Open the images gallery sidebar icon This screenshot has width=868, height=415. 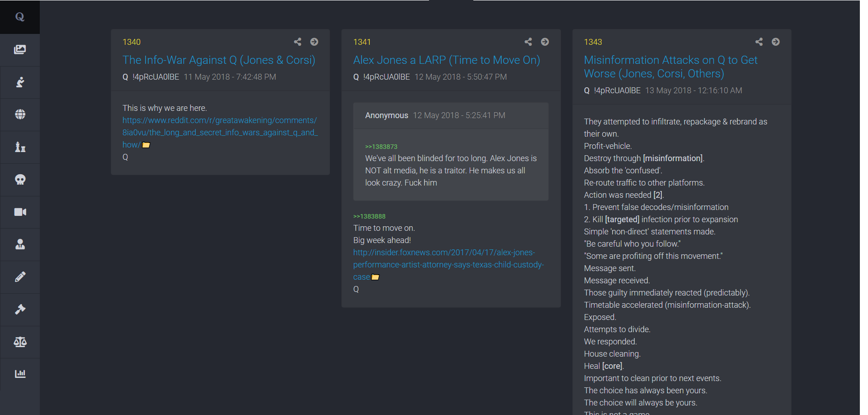(x=20, y=50)
